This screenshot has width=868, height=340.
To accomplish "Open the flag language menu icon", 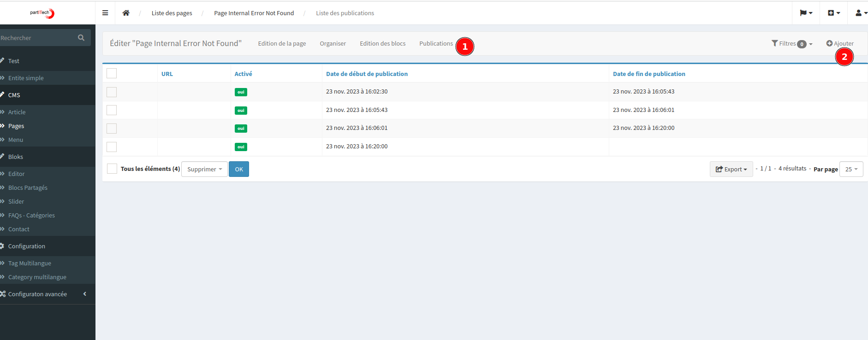I will (805, 13).
